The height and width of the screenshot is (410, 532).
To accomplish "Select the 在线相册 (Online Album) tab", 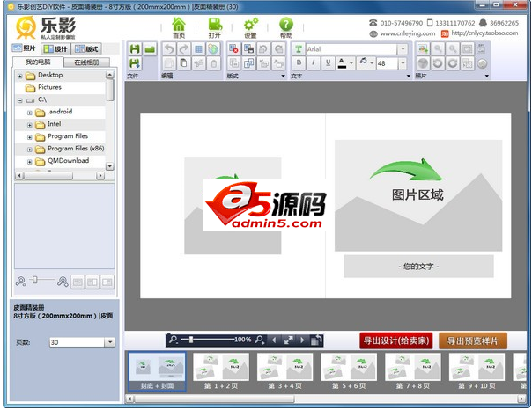I will click(87, 62).
